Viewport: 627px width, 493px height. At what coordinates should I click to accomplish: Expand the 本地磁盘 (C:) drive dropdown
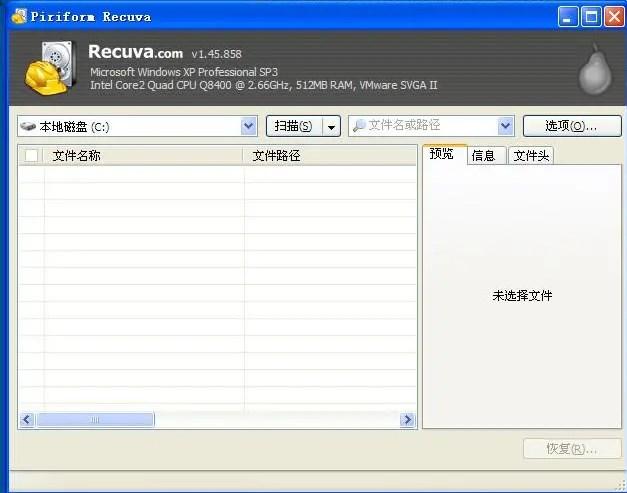248,126
